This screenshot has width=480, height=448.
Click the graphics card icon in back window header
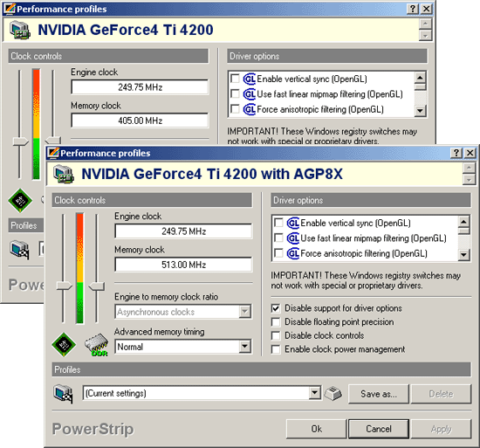click(20, 30)
